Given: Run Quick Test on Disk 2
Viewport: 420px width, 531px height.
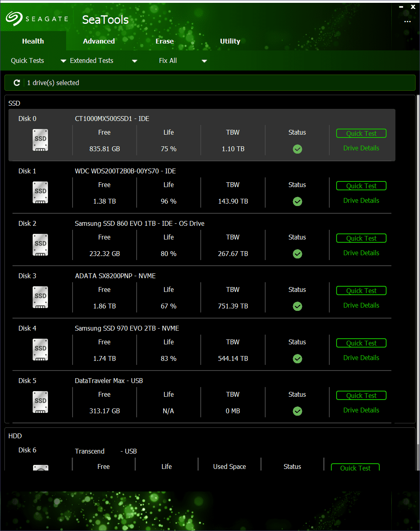Looking at the screenshot, I should point(361,238).
